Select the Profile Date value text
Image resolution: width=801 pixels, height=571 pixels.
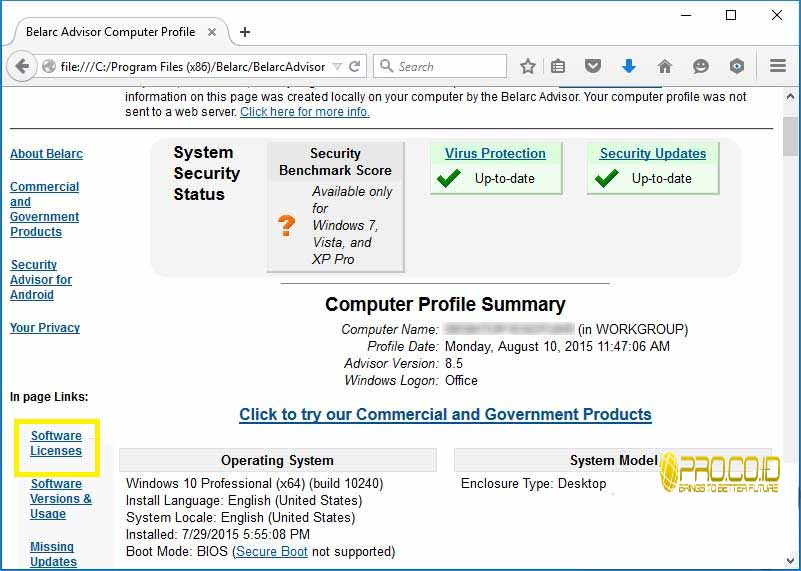click(557, 346)
